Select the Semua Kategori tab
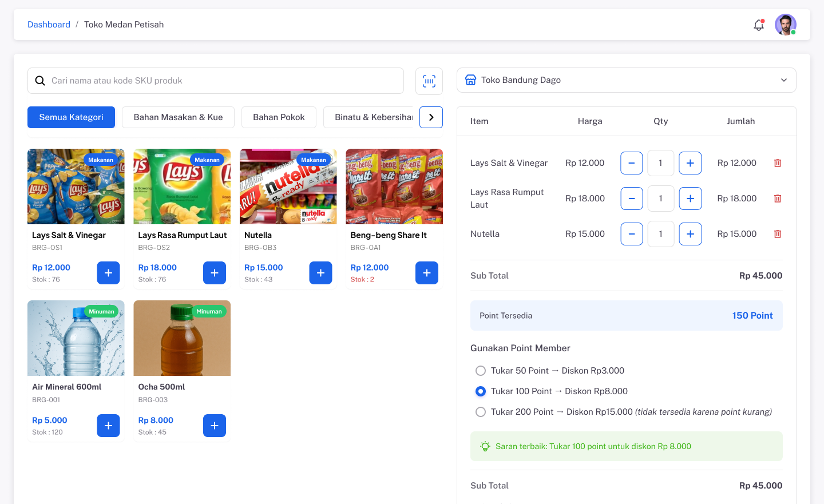This screenshot has width=824, height=504. (71, 117)
